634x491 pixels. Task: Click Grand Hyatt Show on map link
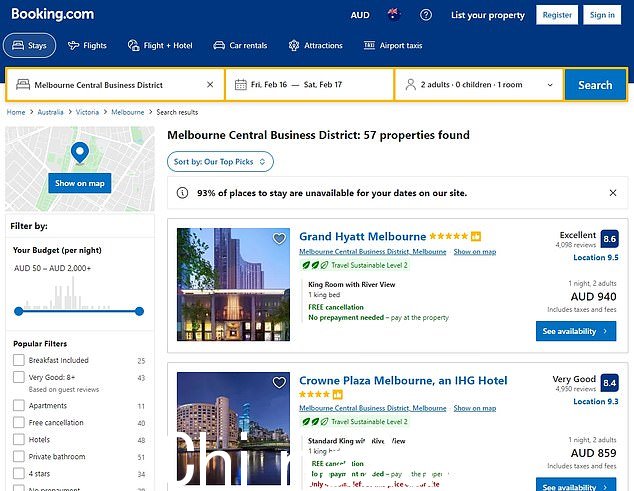(x=475, y=252)
